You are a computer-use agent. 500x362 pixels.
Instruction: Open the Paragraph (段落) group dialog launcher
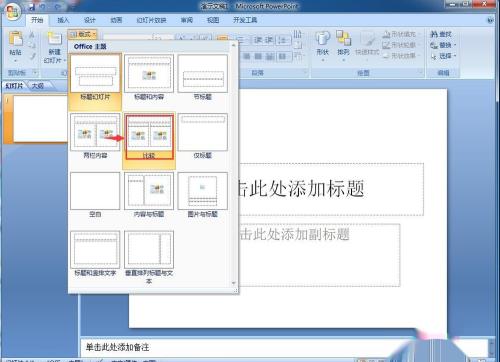tap(306, 72)
